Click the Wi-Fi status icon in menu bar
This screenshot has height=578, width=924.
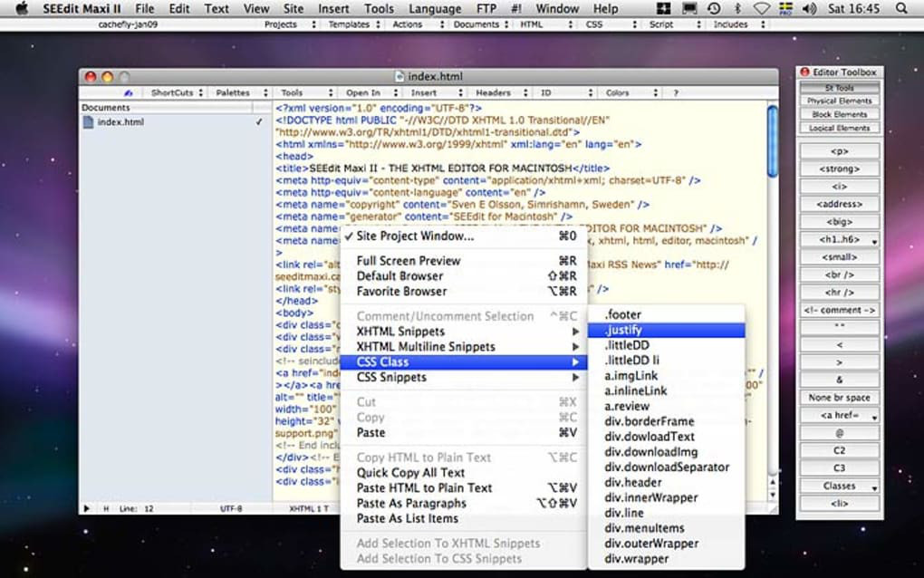[762, 8]
